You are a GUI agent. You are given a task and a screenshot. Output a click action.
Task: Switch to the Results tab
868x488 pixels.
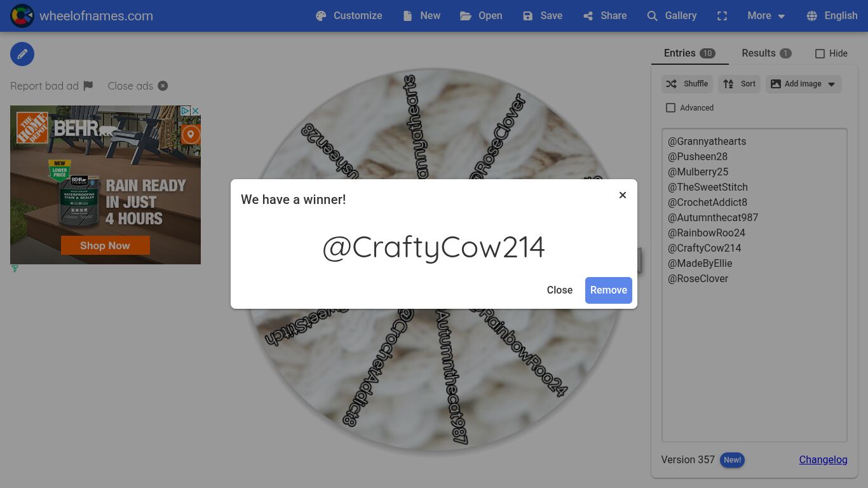point(766,53)
